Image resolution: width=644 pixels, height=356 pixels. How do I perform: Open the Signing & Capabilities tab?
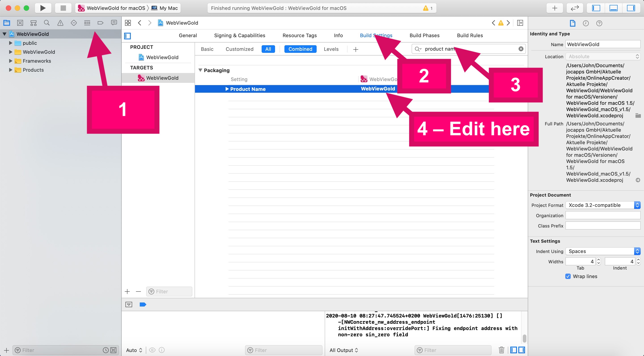coord(239,36)
